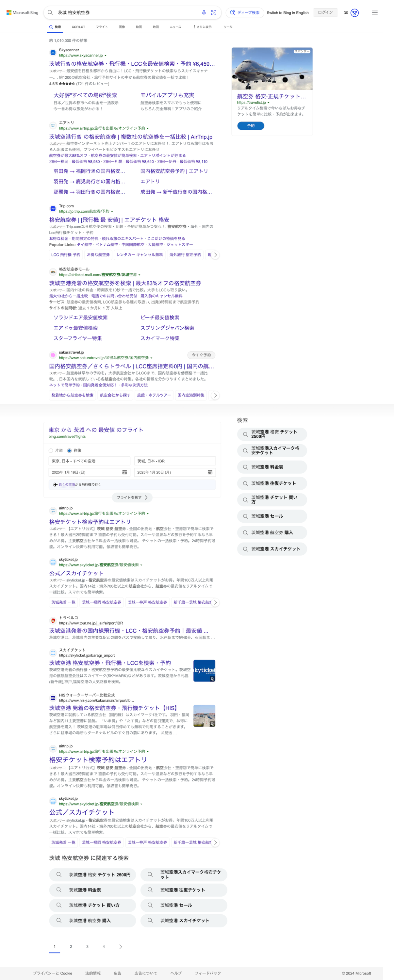
Task: Open ツール filter options
Action: 228,27
